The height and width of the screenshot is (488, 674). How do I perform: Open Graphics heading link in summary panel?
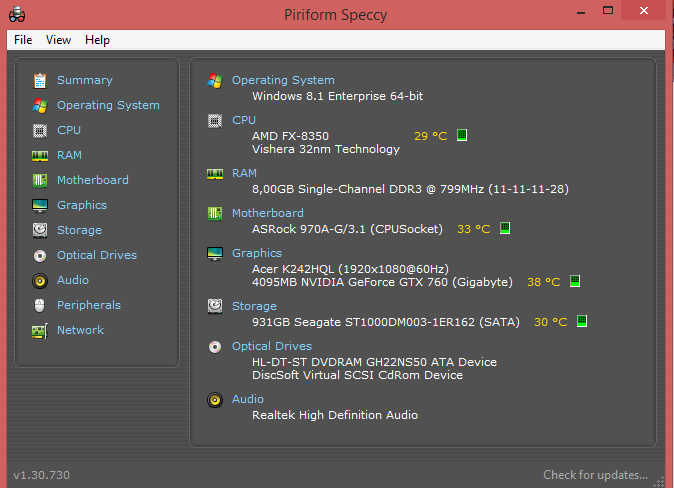(x=257, y=253)
